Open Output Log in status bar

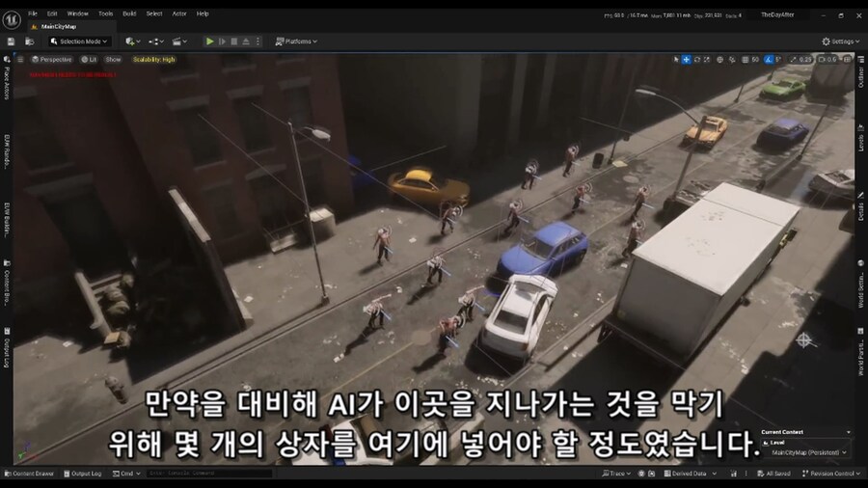[83, 474]
